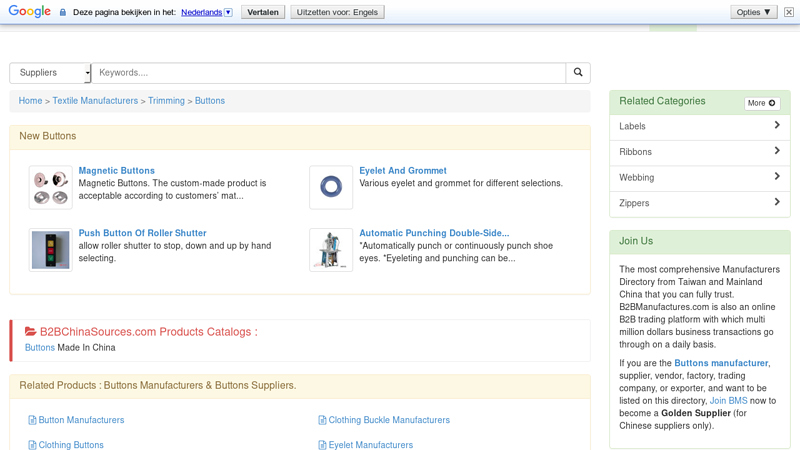The height and width of the screenshot is (450, 800).
Task: Click Buttons manufacturer link in Join Us
Action: tap(721, 363)
